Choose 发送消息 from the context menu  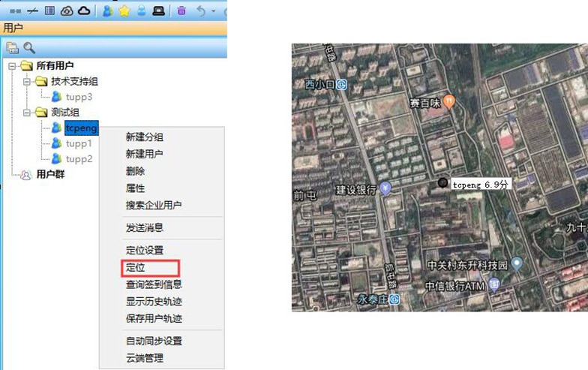144,227
